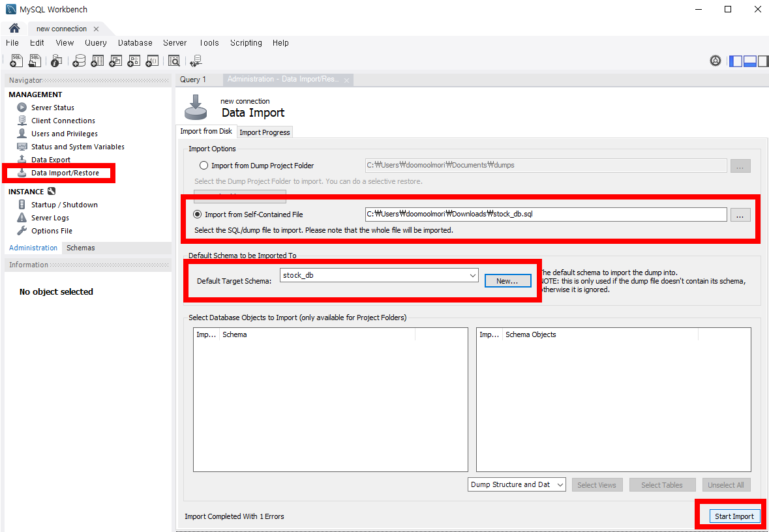Create a new table using toolbar icon
The height and width of the screenshot is (532, 769).
coord(97,61)
